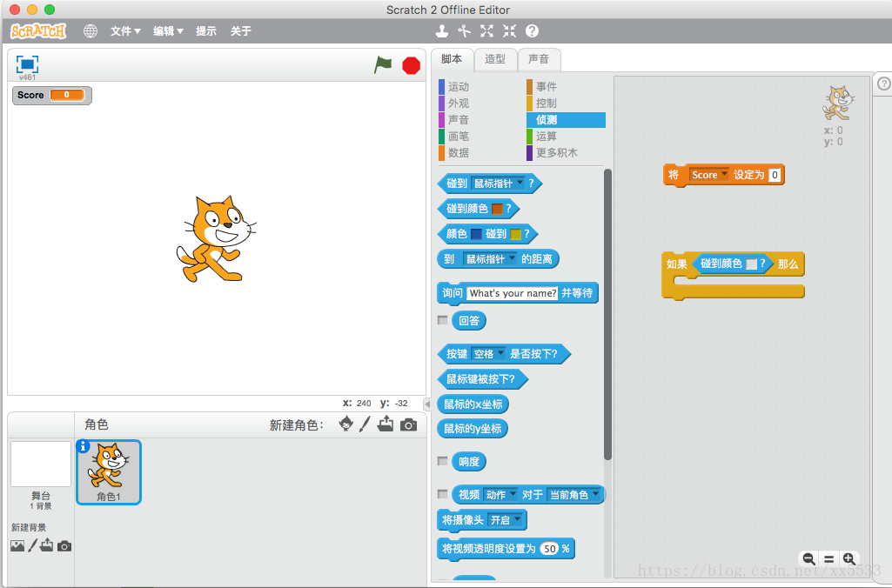Image resolution: width=892 pixels, height=588 pixels.
Task: Open the help panel question mark at right edge
Action: [x=883, y=84]
